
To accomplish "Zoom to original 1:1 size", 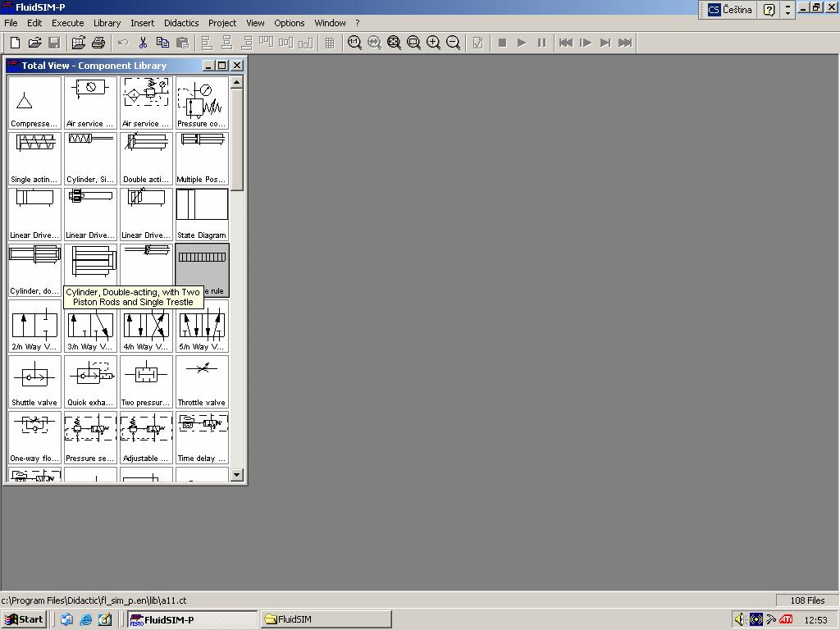I will tap(354, 43).
